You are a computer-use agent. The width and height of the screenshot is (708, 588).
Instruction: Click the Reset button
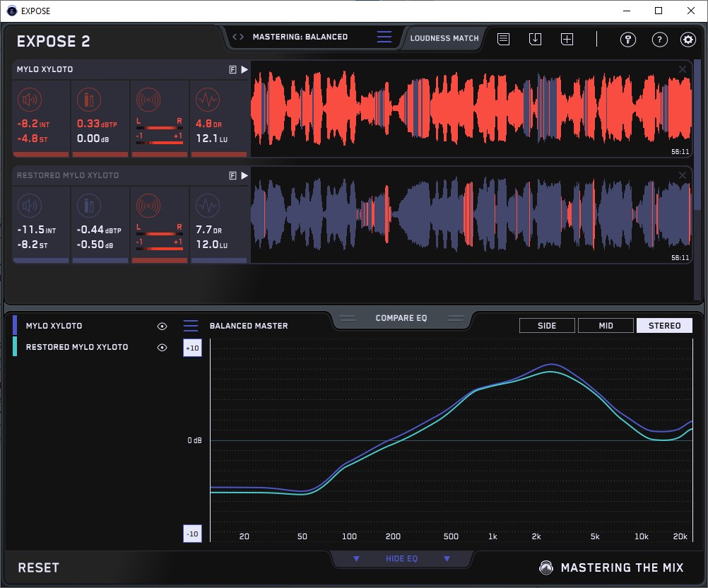(39, 568)
